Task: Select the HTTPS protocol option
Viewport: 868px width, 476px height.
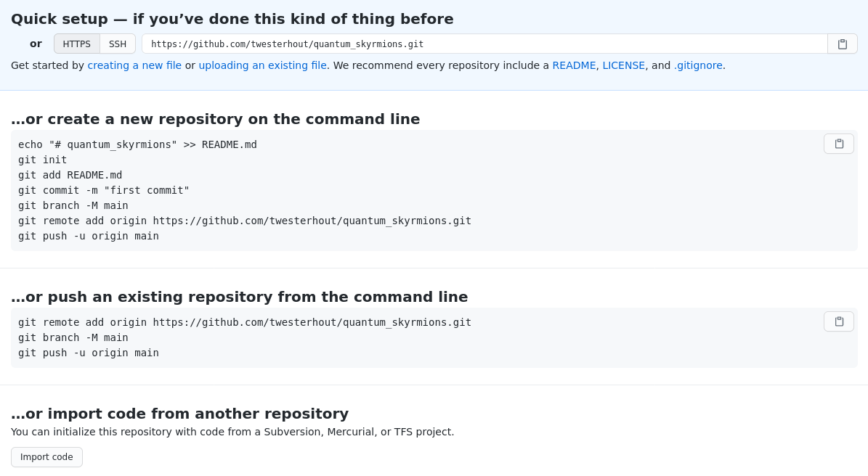Action: (77, 44)
